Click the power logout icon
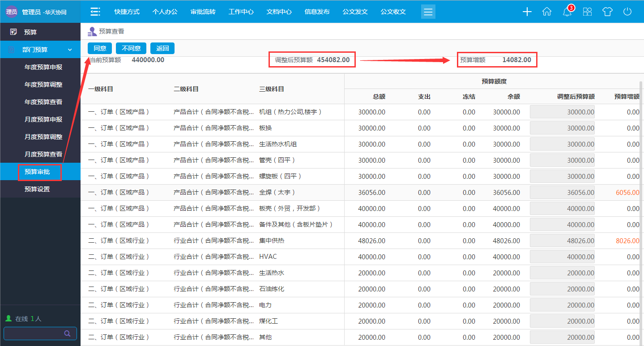Viewport: 644px width, 346px height. [627, 12]
